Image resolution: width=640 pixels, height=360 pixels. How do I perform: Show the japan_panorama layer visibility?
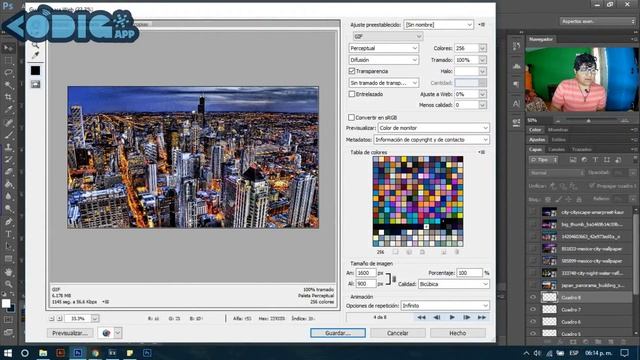coord(533,285)
